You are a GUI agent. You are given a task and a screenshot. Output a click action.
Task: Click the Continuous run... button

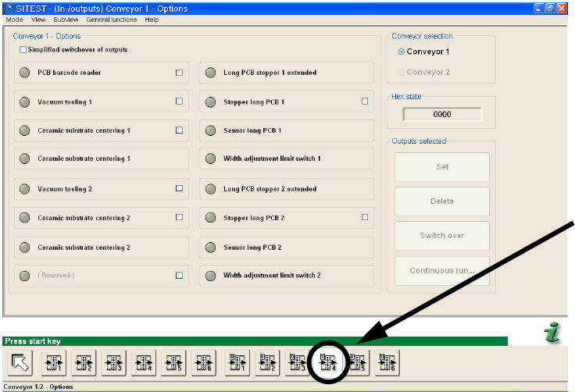pyautogui.click(x=442, y=271)
